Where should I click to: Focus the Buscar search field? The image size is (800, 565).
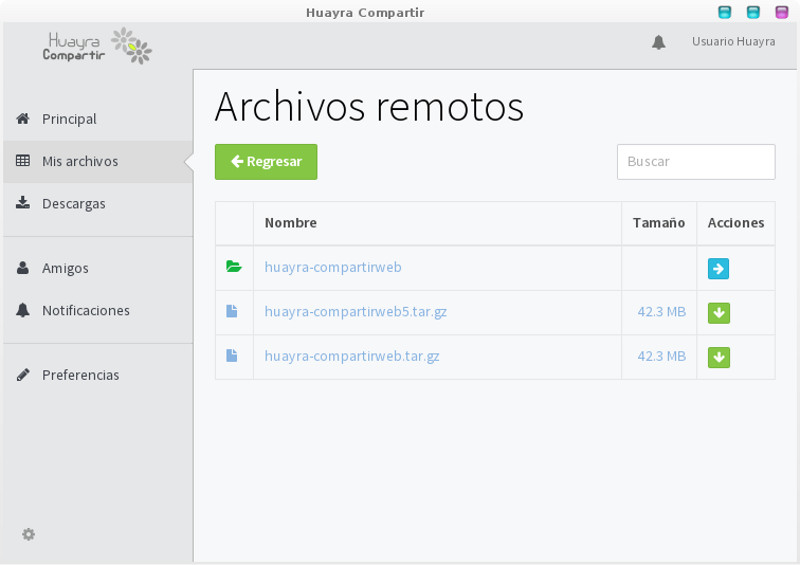696,162
